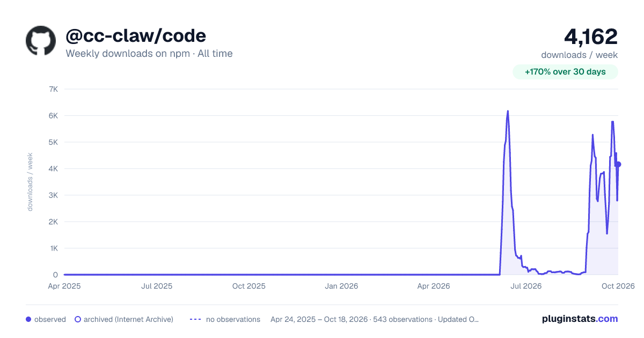Click the dashed 'no observations' legend line
Viewport: 644px width, 338px height.
tap(195, 319)
